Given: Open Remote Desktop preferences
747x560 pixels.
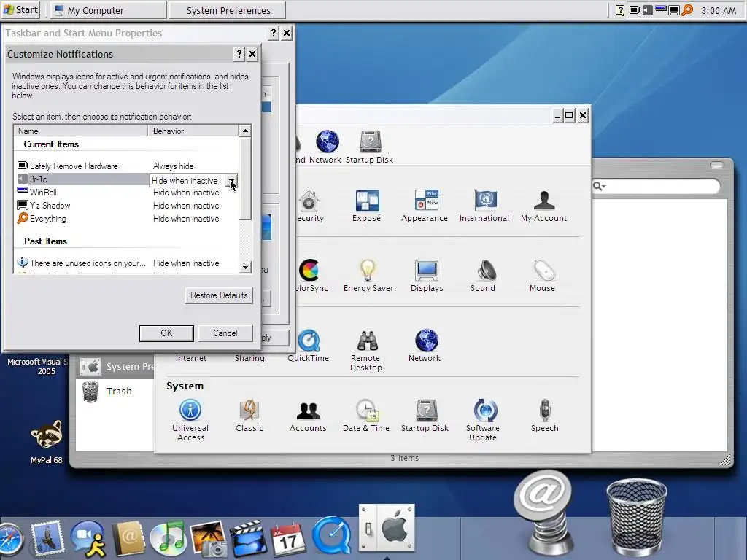Looking at the screenshot, I should 366,350.
